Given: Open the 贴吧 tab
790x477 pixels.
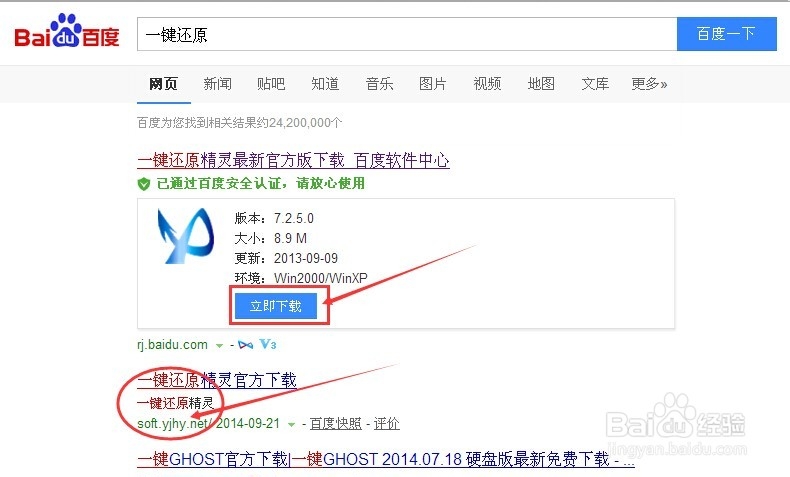Looking at the screenshot, I should pos(271,84).
